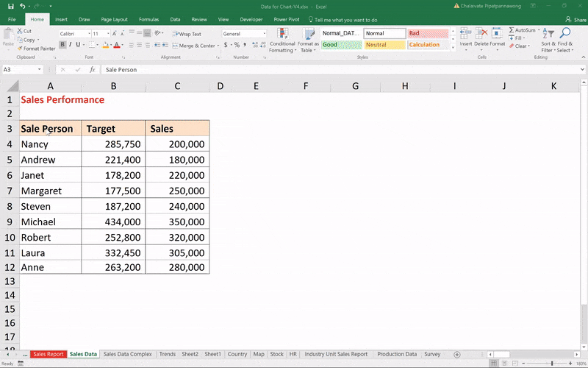The image size is (588, 368).
Task: Apply the Good cell style
Action: 340,45
